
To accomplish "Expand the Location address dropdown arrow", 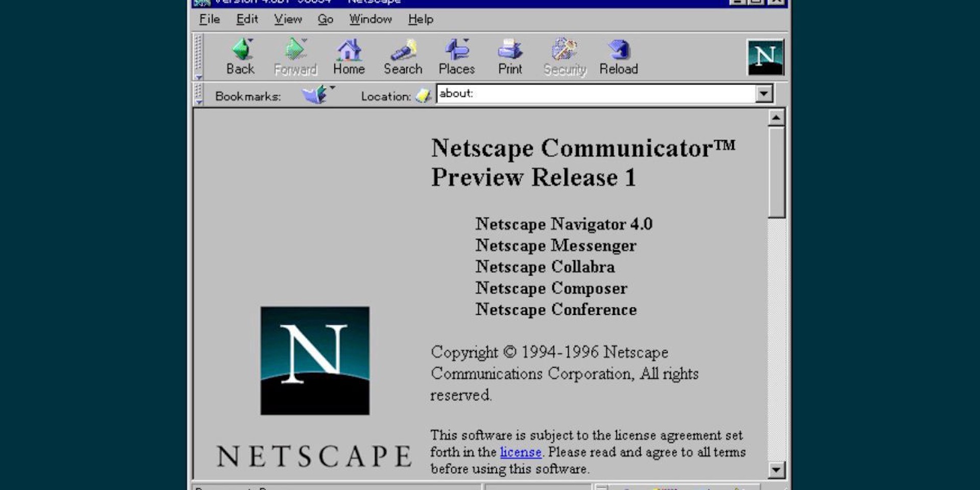I will (x=764, y=94).
